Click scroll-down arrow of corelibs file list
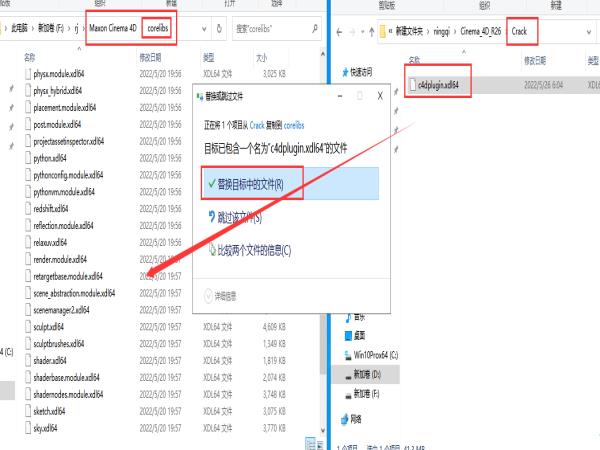The image size is (600, 450). (323, 430)
